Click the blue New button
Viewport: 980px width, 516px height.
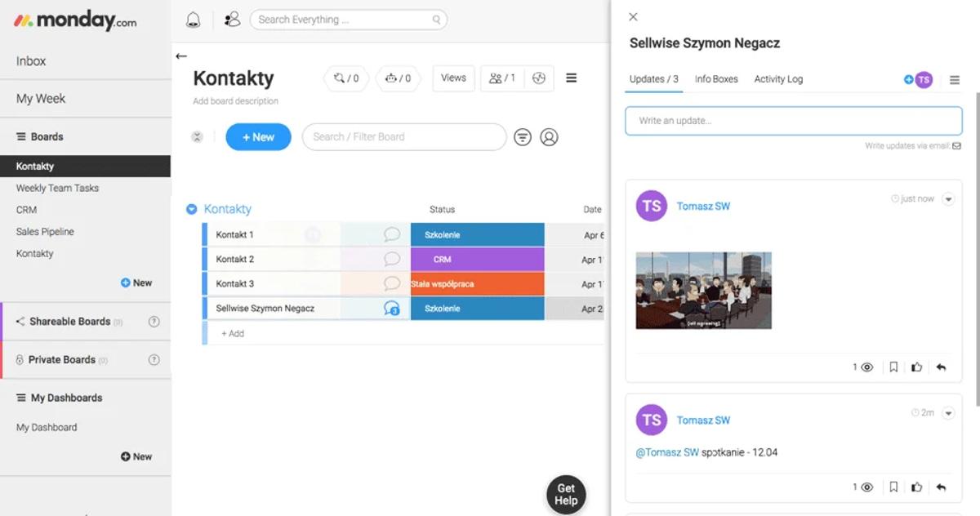(258, 137)
